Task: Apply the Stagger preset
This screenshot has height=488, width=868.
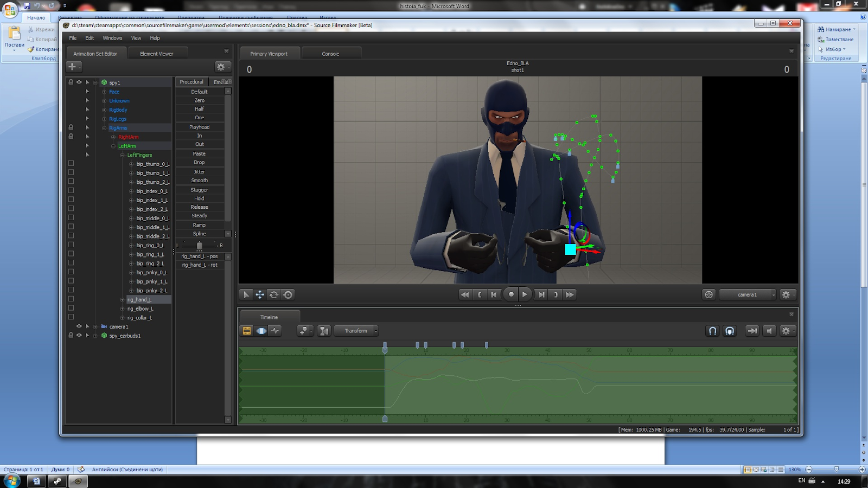Action: (199, 190)
